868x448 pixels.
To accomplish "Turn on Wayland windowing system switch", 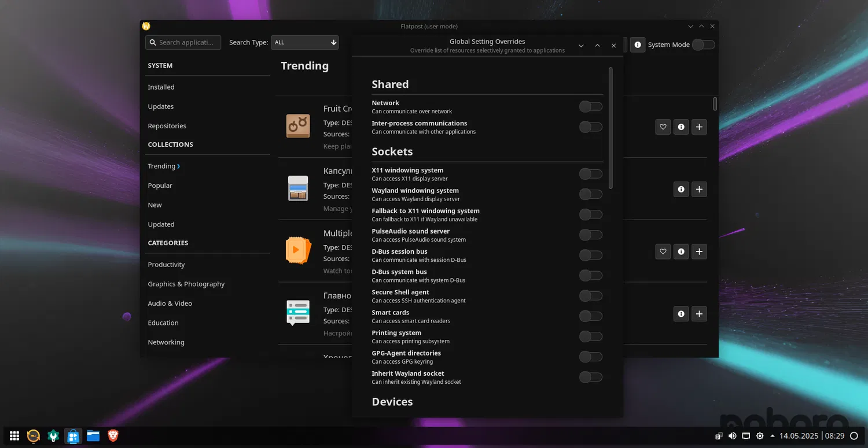I will pyautogui.click(x=591, y=194).
